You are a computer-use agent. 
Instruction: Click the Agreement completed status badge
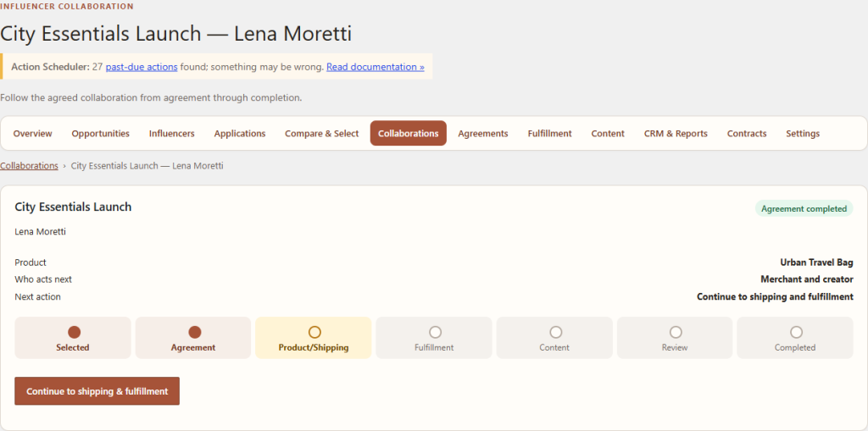coord(804,208)
